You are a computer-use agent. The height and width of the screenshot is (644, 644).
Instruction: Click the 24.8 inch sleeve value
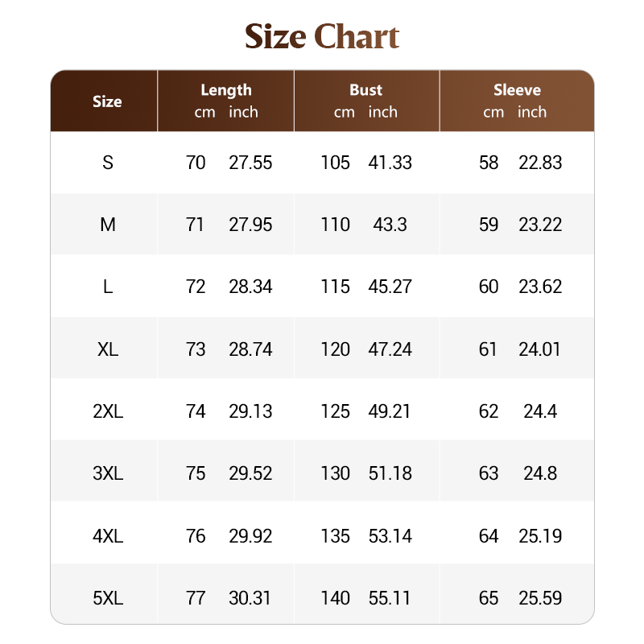click(540, 473)
